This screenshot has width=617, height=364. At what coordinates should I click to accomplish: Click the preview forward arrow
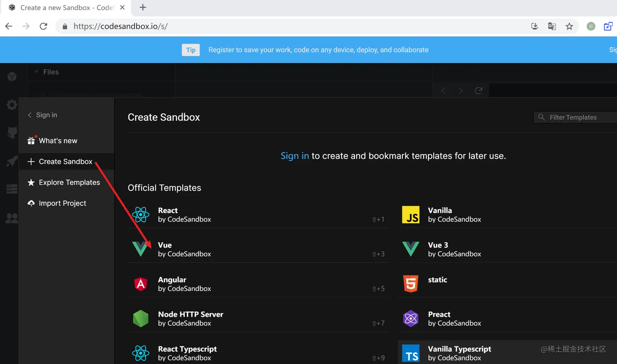click(x=461, y=91)
